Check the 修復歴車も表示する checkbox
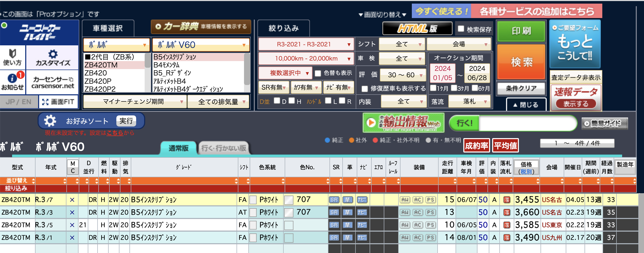 tap(364, 89)
